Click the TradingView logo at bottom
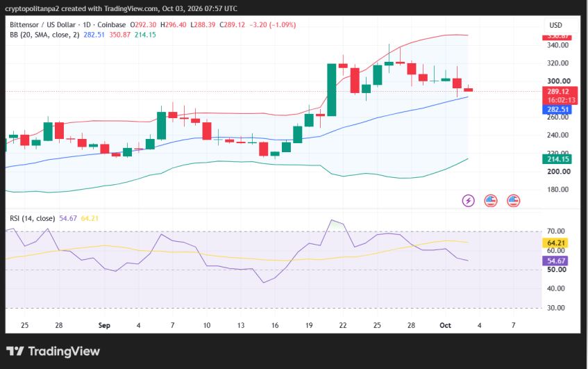 click(x=53, y=352)
